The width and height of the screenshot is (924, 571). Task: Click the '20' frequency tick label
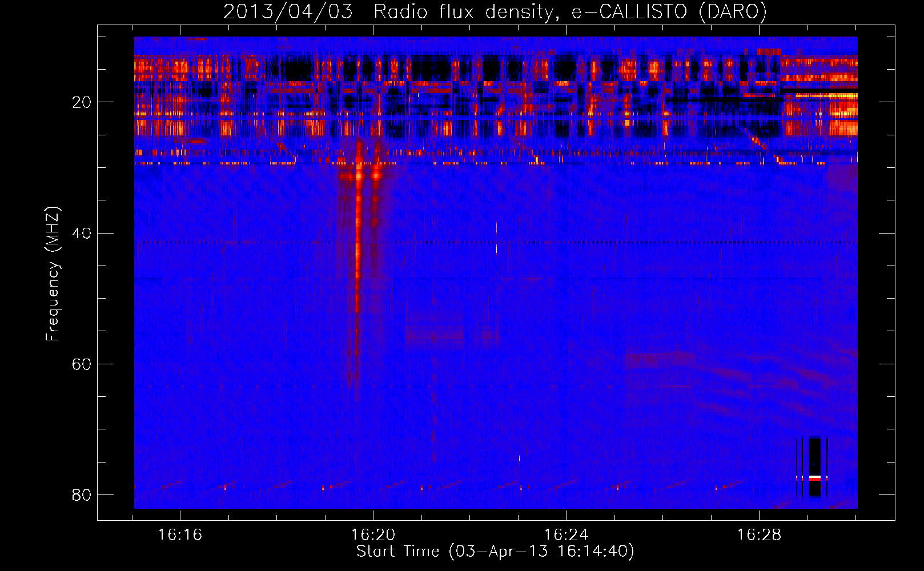(x=82, y=102)
